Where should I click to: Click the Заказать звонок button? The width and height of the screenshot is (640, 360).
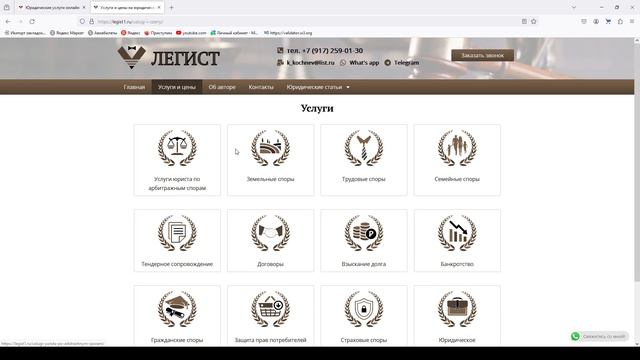click(482, 55)
